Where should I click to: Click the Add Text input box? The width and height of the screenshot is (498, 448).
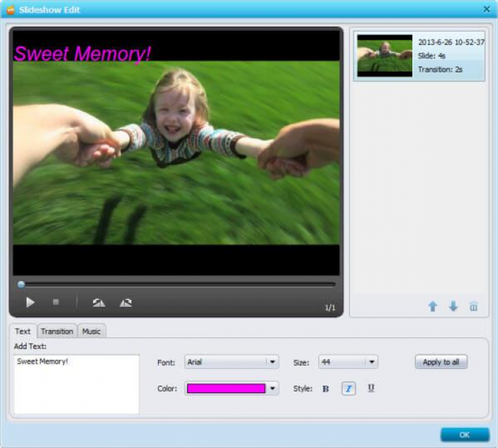click(76, 385)
